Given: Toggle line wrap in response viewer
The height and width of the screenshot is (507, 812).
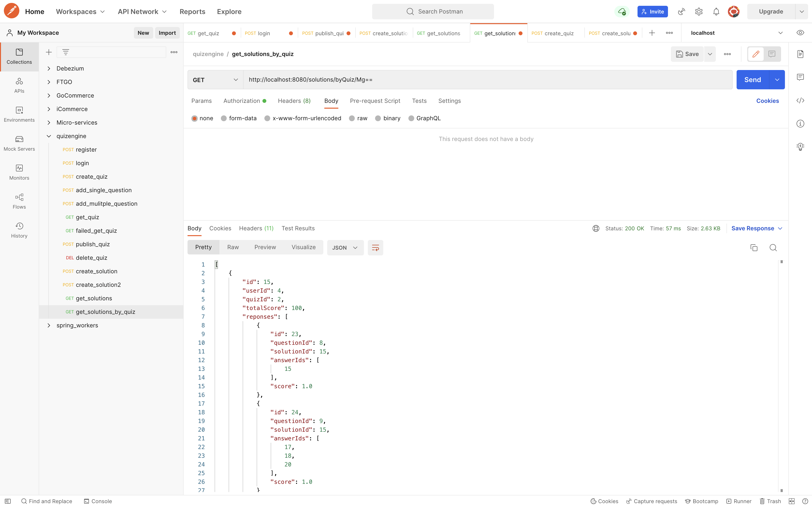Looking at the screenshot, I should click(x=375, y=247).
